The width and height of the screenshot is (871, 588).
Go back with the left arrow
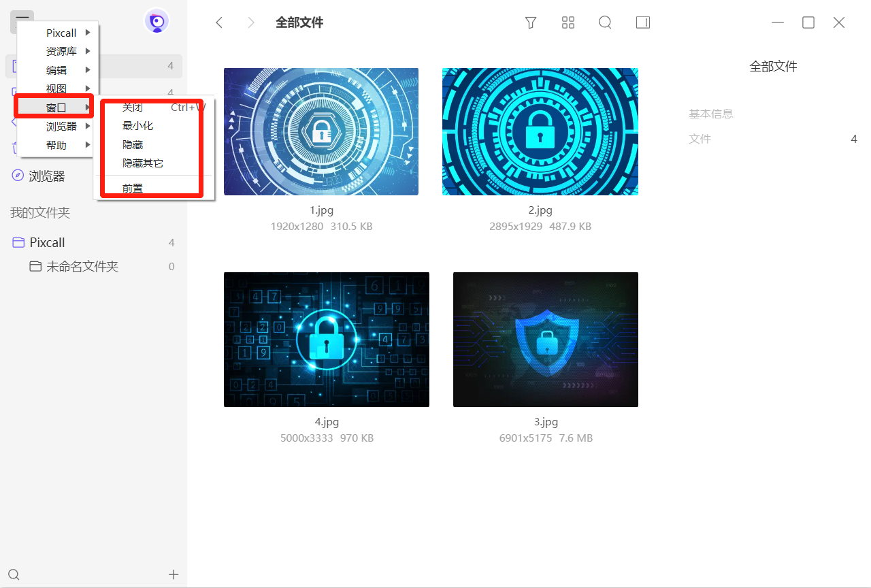click(219, 22)
